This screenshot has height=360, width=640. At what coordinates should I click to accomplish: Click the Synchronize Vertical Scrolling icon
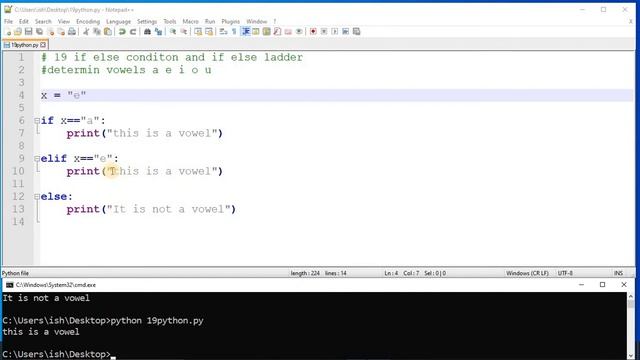tap(198, 32)
